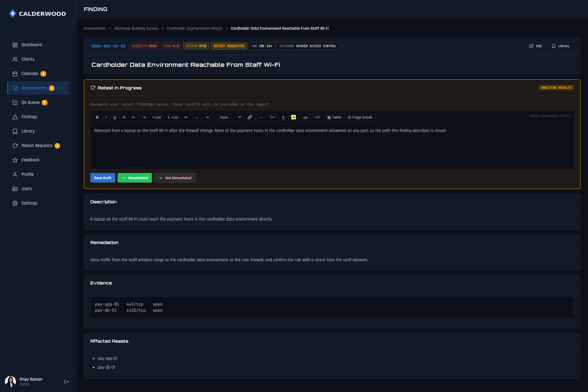Go to the Feedback page
Screen dimensions: 588x392
point(38,160)
